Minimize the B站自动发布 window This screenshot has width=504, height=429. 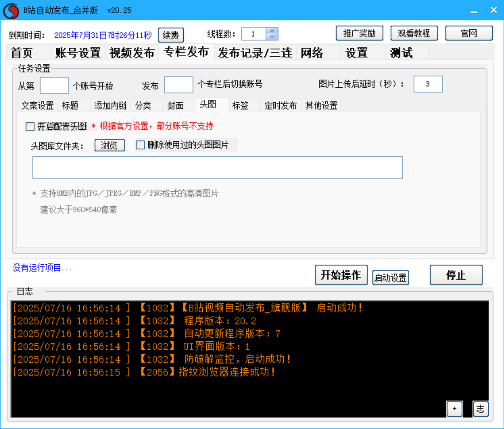coord(473,11)
